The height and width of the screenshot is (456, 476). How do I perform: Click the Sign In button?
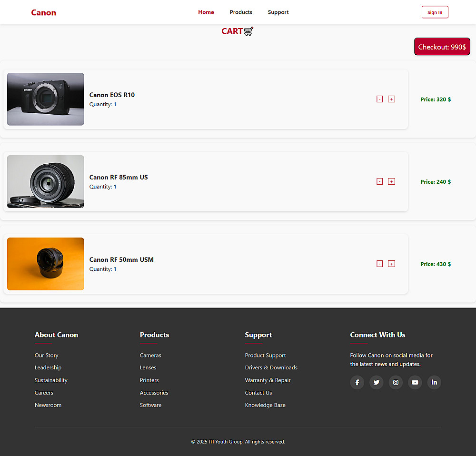[435, 12]
